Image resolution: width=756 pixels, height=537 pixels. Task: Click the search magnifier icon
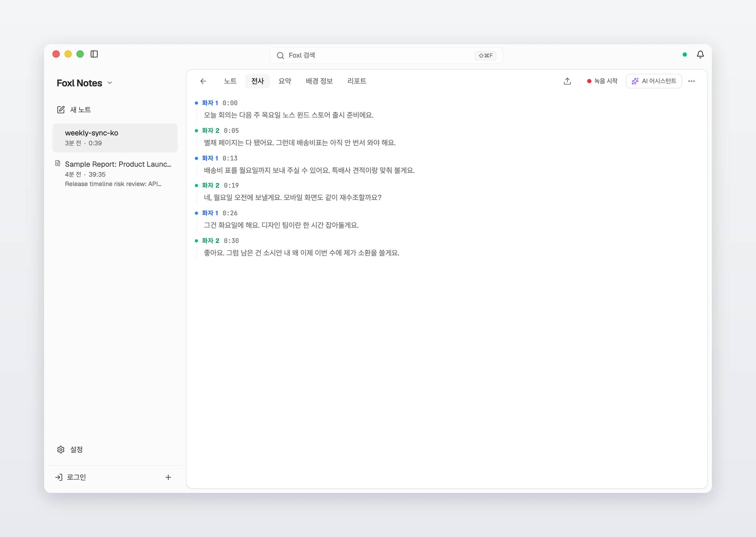[281, 55]
